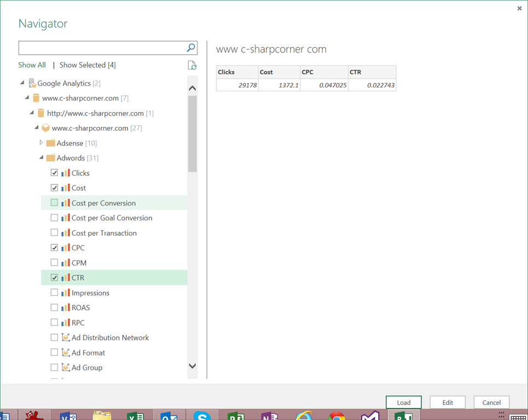Uncheck the CPC checkbox
The height and width of the screenshot is (420, 528).
[x=54, y=247]
